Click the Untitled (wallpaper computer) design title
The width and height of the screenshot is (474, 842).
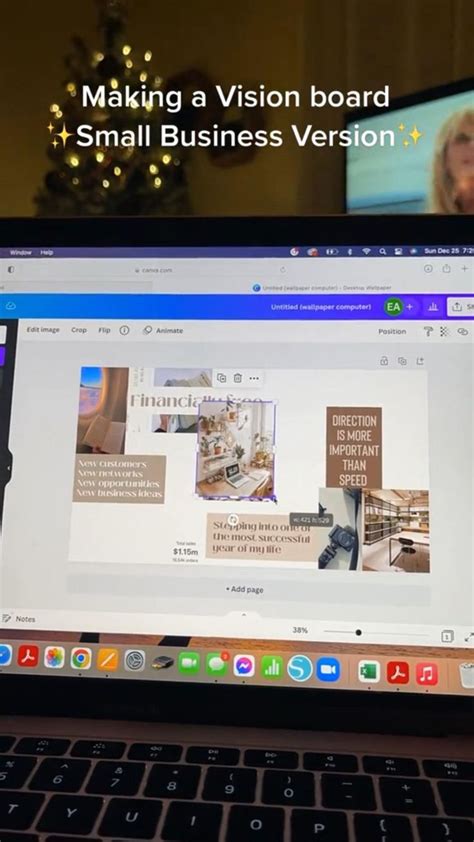321,307
